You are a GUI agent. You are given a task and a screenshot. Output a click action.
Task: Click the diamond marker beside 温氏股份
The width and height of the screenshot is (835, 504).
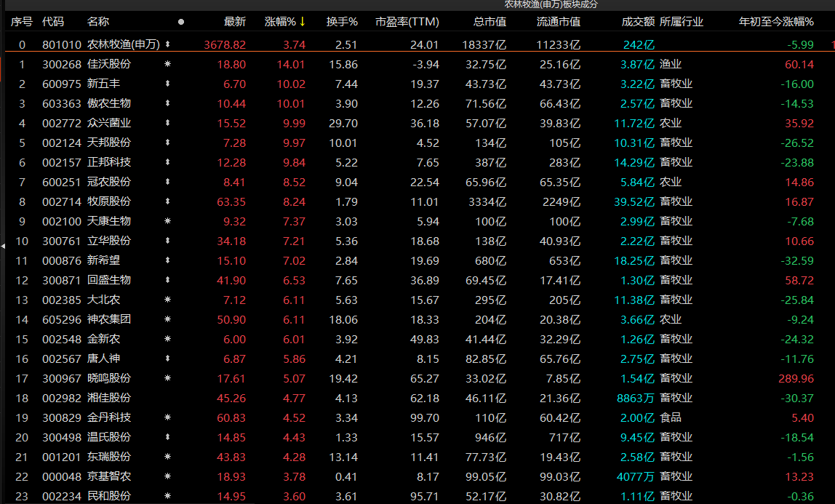tap(167, 437)
